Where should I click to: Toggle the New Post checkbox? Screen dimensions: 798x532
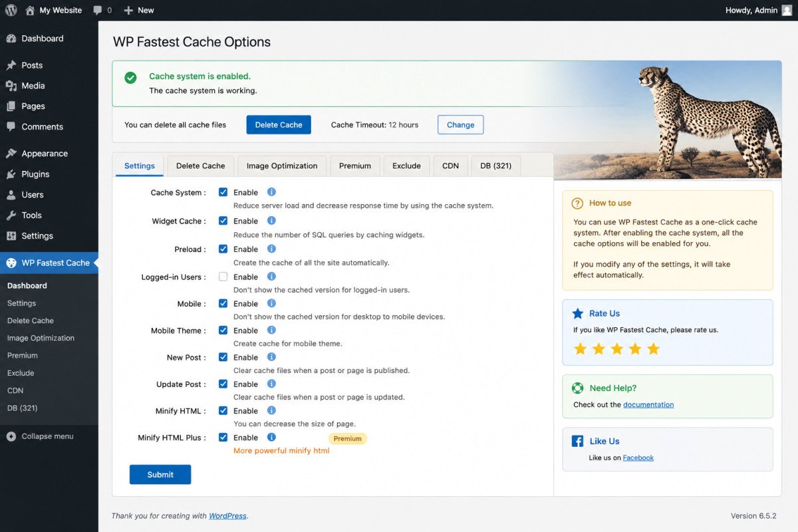[x=223, y=357]
